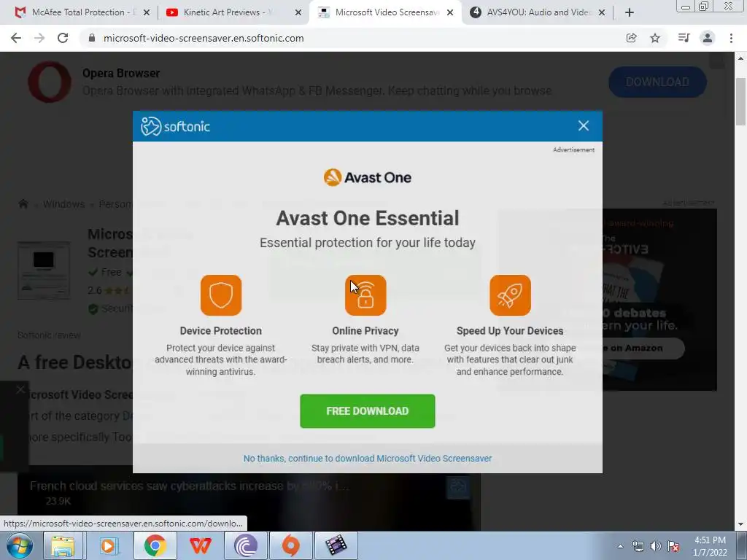
Task: Open File Explorer from the taskbar
Action: click(63, 545)
